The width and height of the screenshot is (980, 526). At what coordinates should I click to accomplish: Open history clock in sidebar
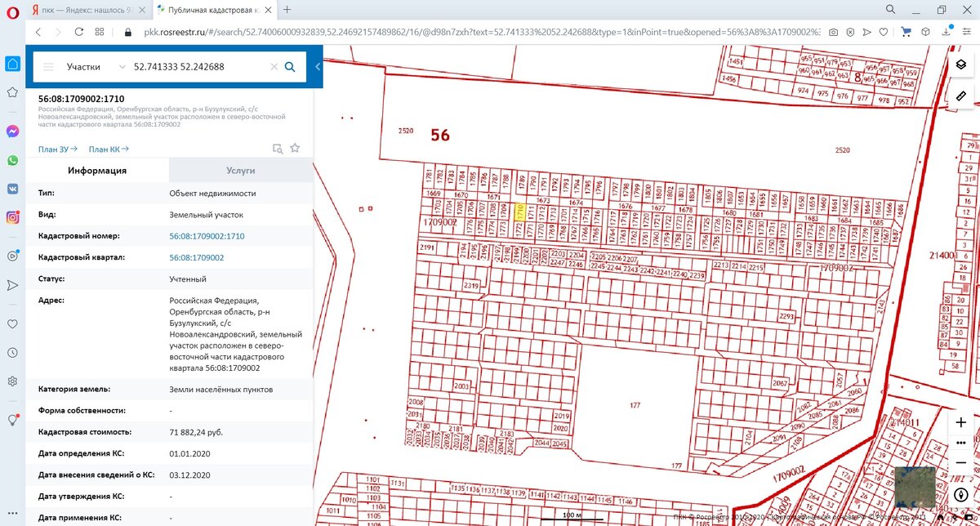point(12,352)
